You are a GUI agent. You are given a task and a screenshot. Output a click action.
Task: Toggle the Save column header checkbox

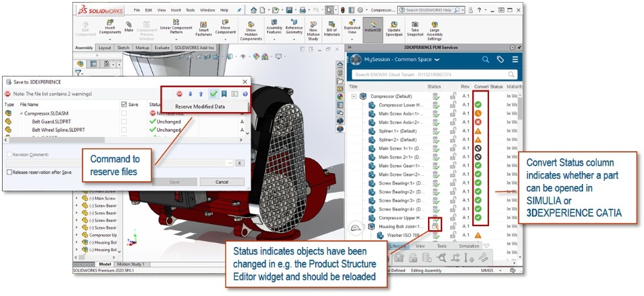click(124, 105)
